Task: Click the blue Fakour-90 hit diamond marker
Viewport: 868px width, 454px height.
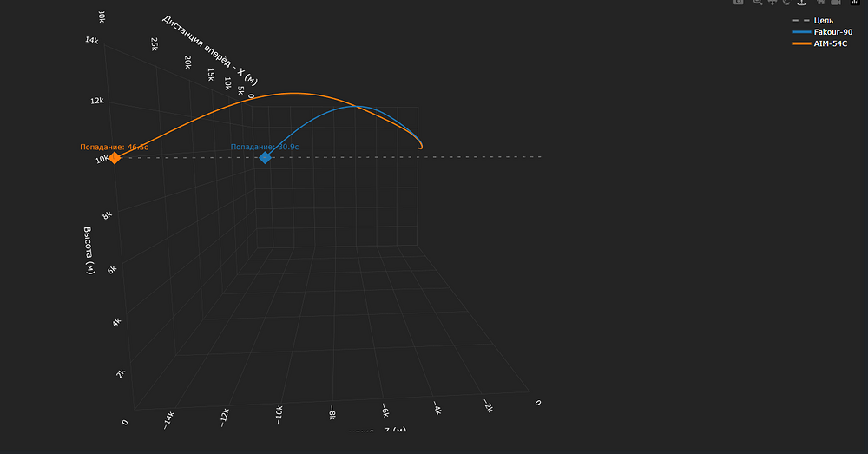Action: point(266,157)
